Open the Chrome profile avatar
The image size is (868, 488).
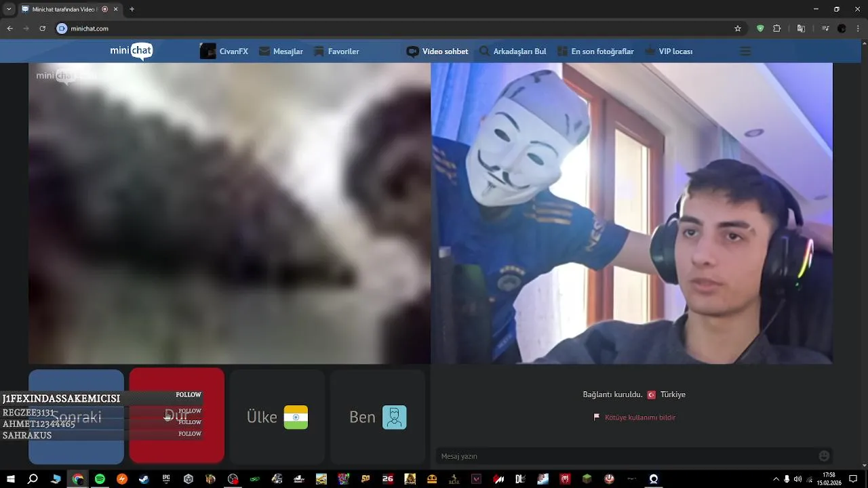[842, 28]
